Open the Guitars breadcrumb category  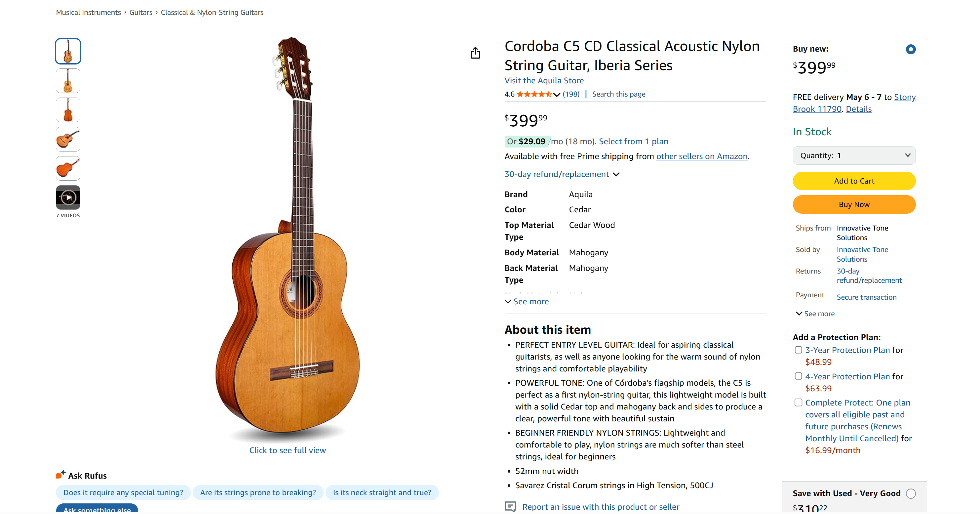[x=141, y=13]
